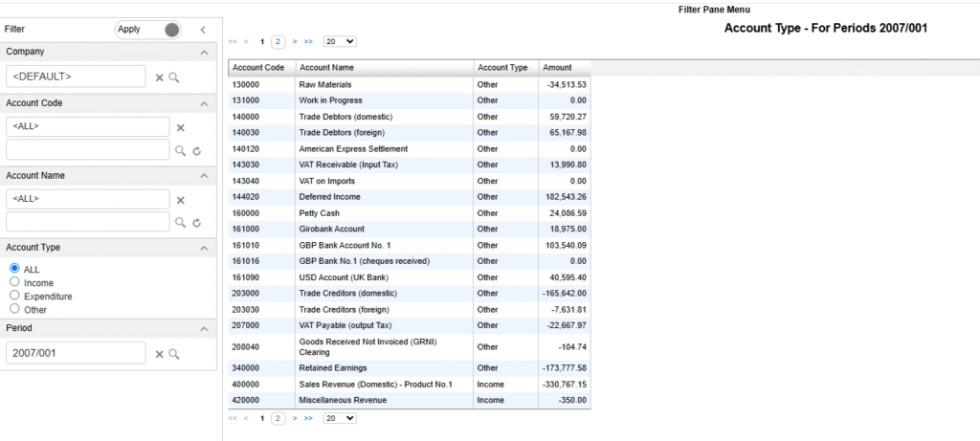The width and height of the screenshot is (980, 441).
Task: Jump to the last page in the top pager
Action: 308,41
